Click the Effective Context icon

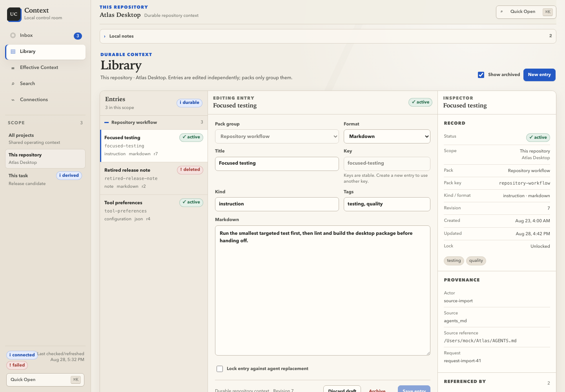click(x=13, y=68)
